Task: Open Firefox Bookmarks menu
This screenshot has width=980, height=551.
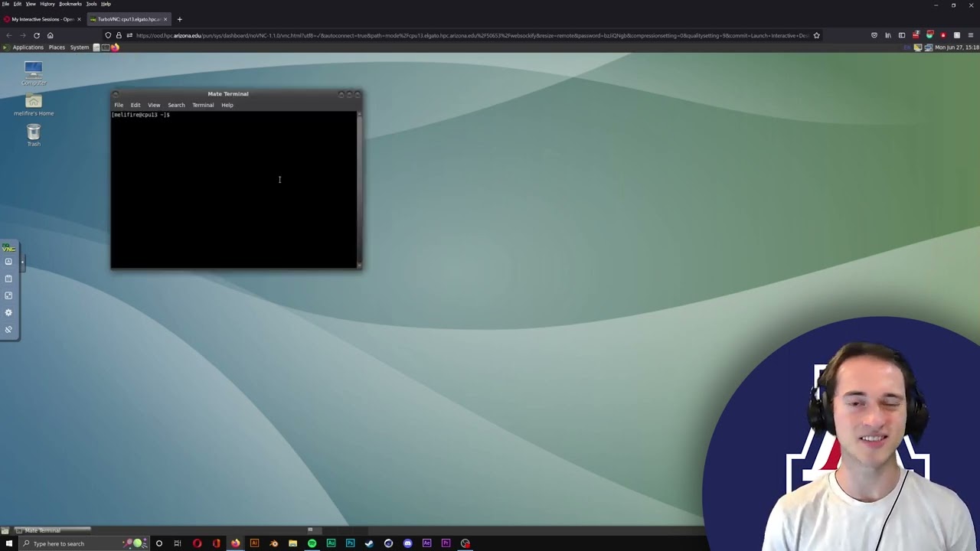Action: click(x=70, y=4)
